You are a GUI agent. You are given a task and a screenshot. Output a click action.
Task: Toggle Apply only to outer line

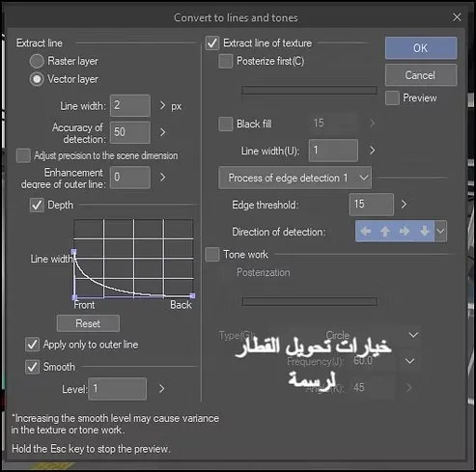point(32,345)
